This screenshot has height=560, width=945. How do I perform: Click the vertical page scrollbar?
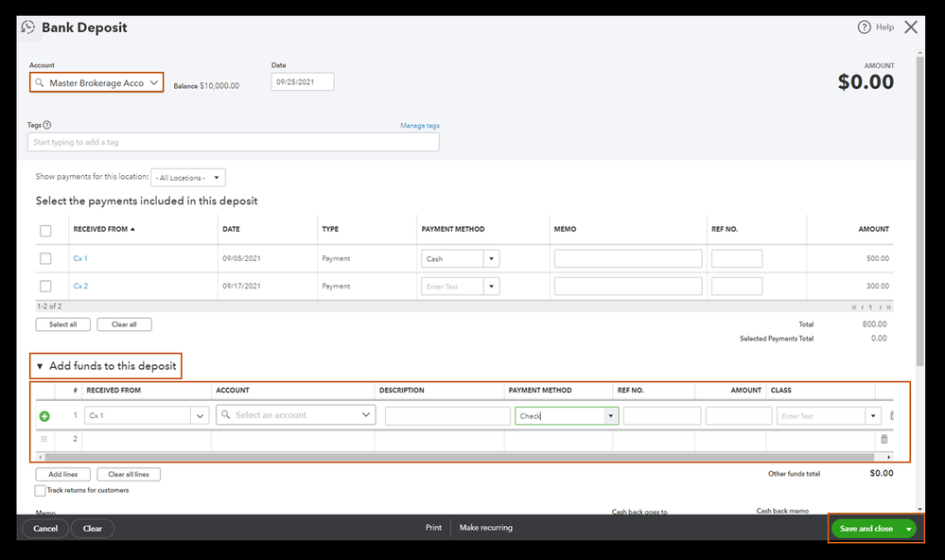919,211
